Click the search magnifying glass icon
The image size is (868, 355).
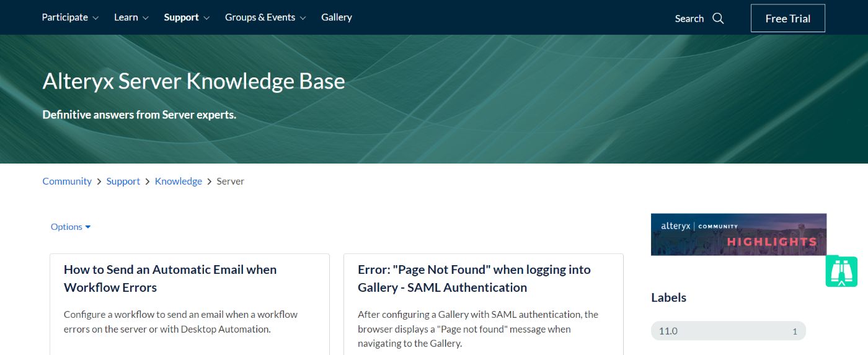click(718, 19)
